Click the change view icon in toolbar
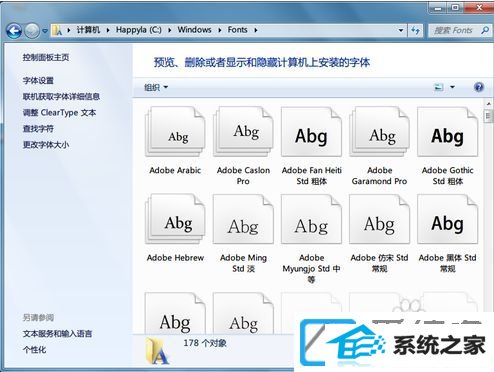494x372 pixels. (x=439, y=87)
